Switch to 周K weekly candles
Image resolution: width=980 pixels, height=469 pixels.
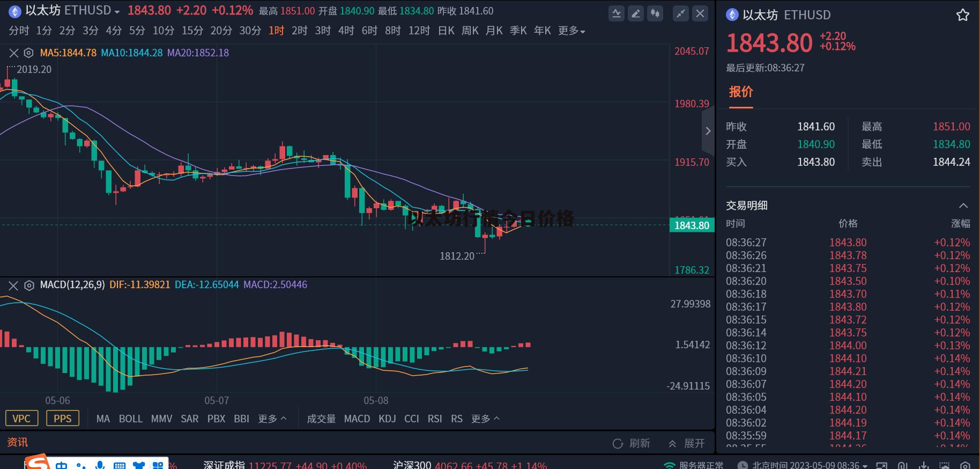(470, 31)
